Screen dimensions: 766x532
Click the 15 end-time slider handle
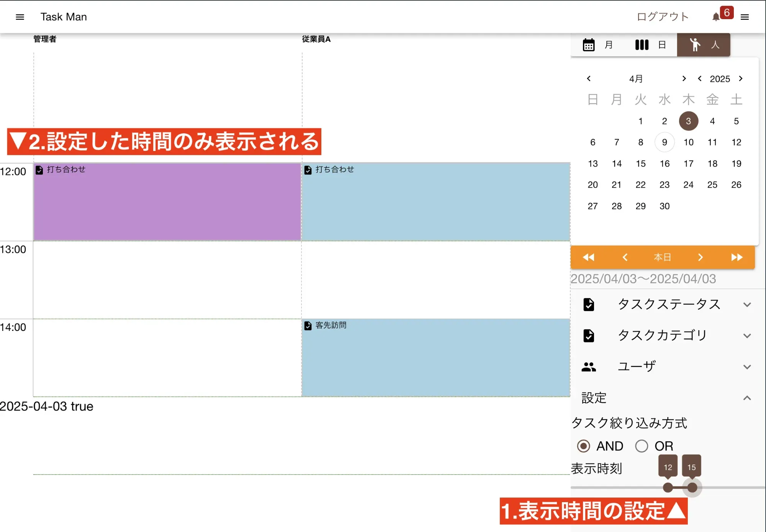coord(692,488)
